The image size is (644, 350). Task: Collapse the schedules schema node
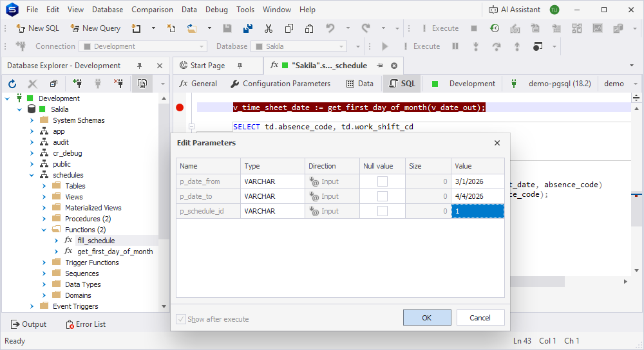(32, 175)
